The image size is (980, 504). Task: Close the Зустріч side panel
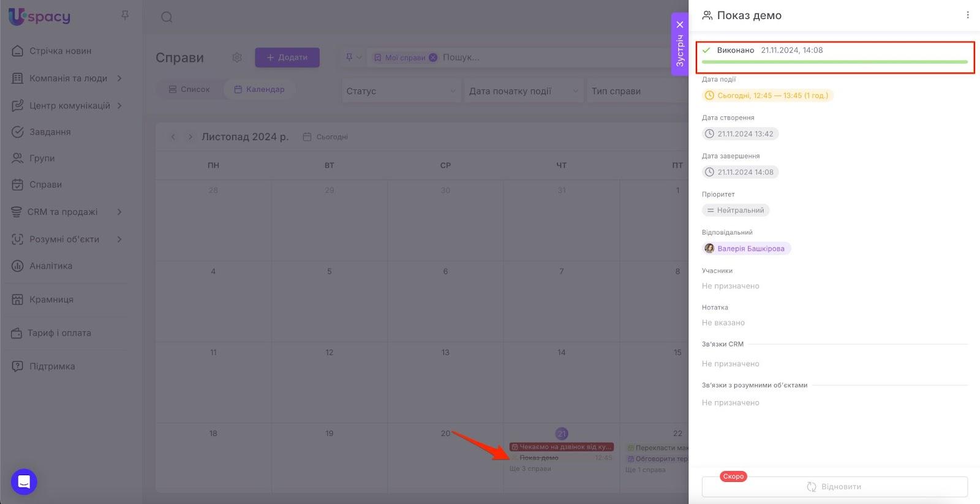tap(680, 24)
